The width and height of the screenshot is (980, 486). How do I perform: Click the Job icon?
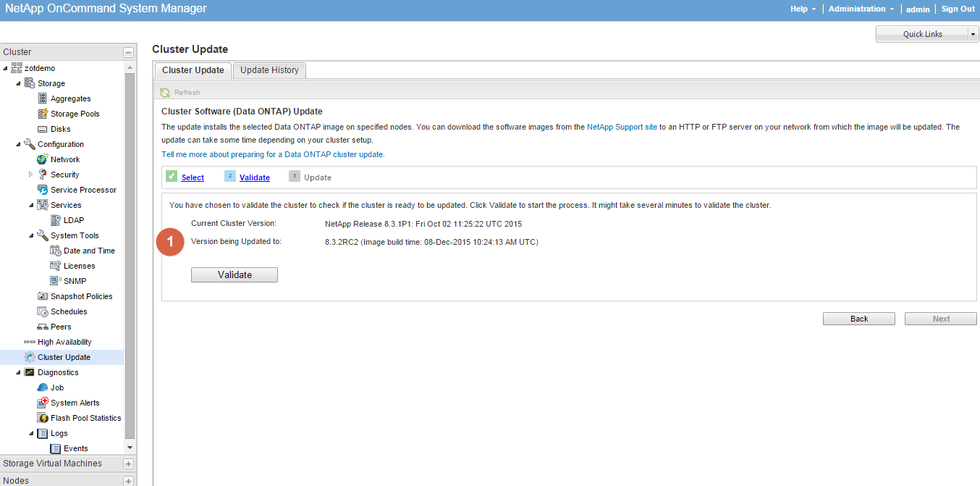coord(43,387)
